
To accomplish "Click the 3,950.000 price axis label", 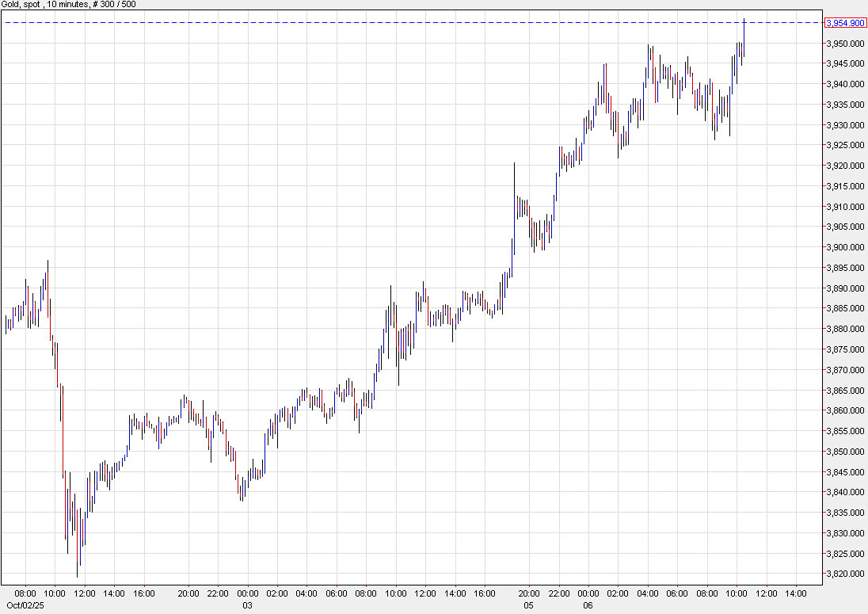I will coord(845,44).
